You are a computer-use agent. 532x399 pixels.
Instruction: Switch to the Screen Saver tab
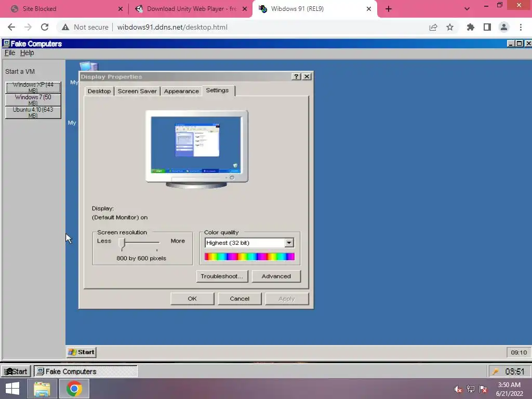pos(137,91)
